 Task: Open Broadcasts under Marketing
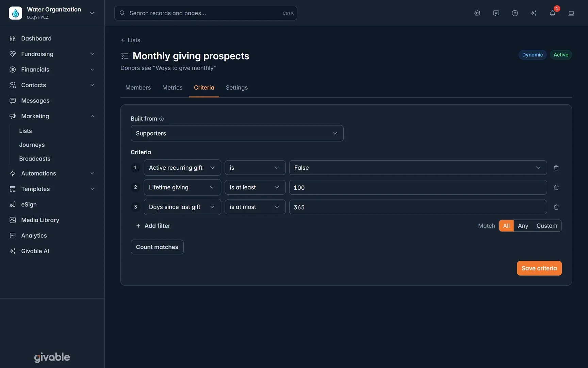pos(35,159)
